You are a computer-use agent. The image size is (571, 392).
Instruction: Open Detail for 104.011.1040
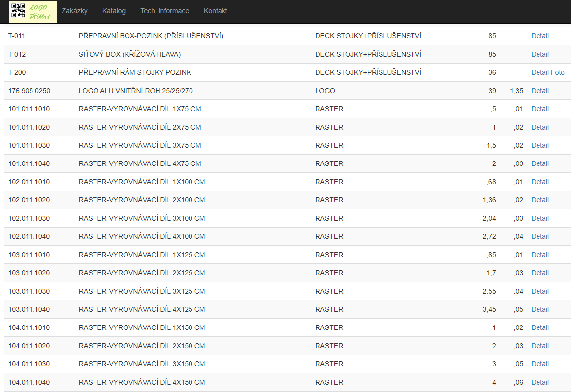tap(539, 382)
